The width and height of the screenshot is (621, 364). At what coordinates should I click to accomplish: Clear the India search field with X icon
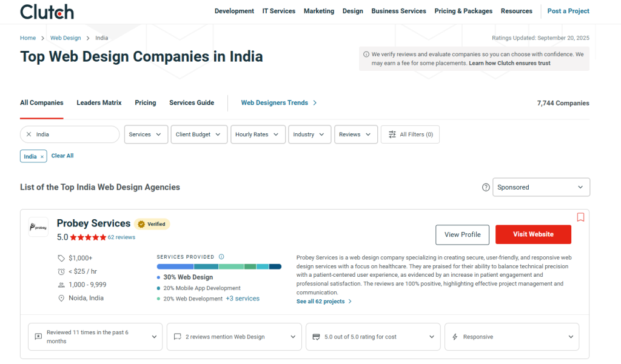tap(29, 134)
